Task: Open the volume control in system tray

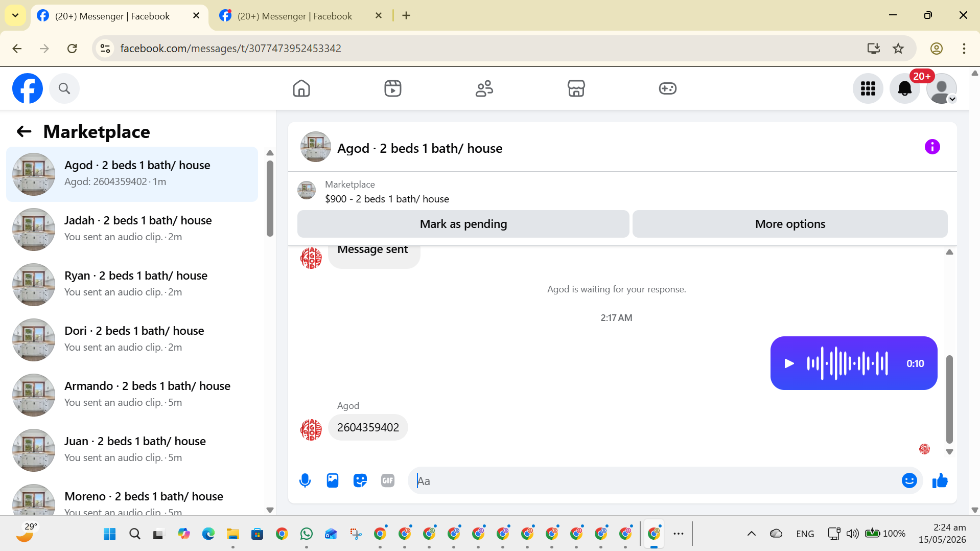Action: [852, 534]
